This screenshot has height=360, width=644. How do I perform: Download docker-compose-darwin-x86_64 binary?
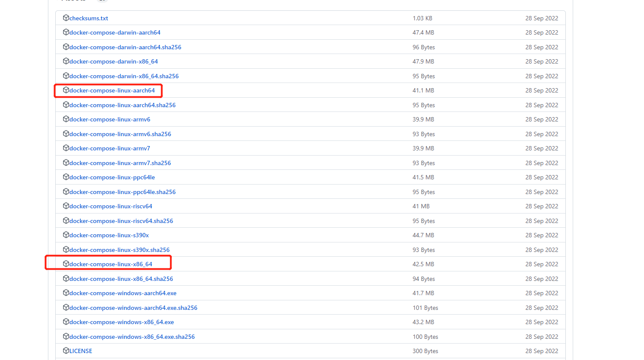click(x=114, y=61)
